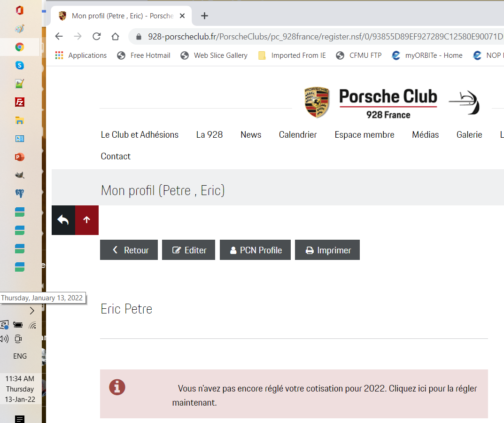The image size is (504, 423).
Task: Open the Web Slice Gallery bookmark
Action: point(214,55)
